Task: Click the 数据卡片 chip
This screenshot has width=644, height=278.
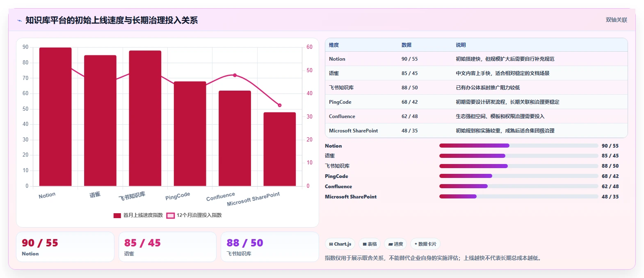Action: coord(425,244)
